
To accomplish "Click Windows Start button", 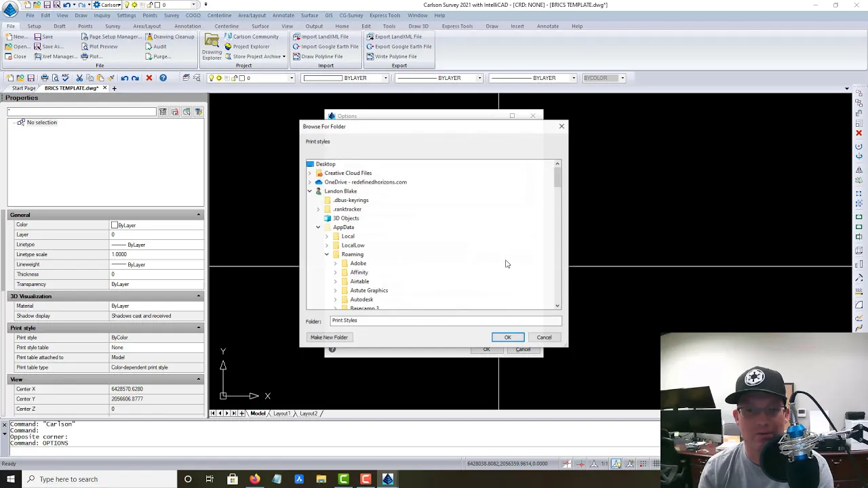I will 11,479.
